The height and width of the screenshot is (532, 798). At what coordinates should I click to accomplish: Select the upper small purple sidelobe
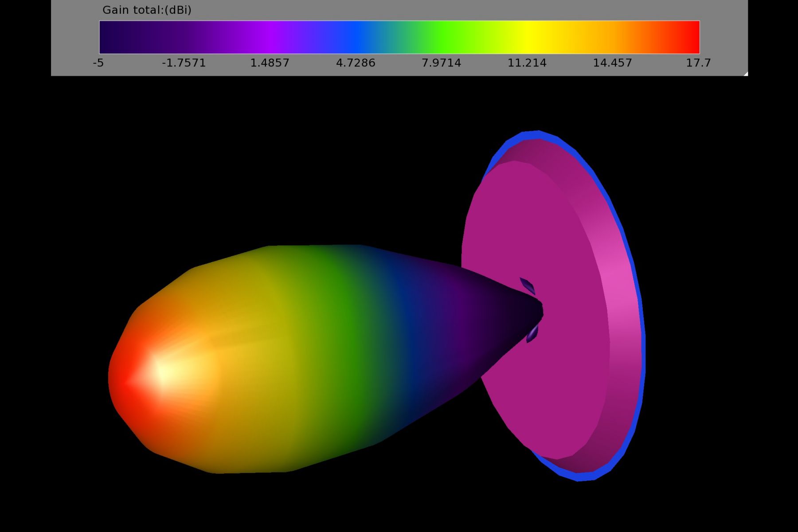coord(528,286)
